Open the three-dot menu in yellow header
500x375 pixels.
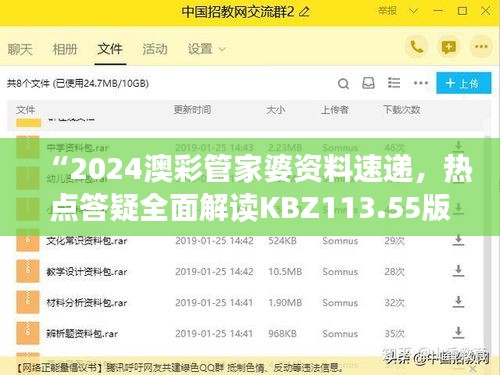pos(481,47)
